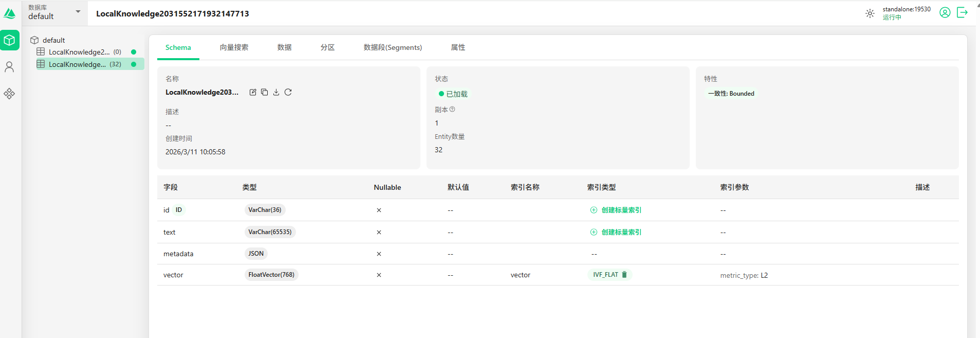Create scalar index for text field
The width and height of the screenshot is (980, 338).
point(616,232)
